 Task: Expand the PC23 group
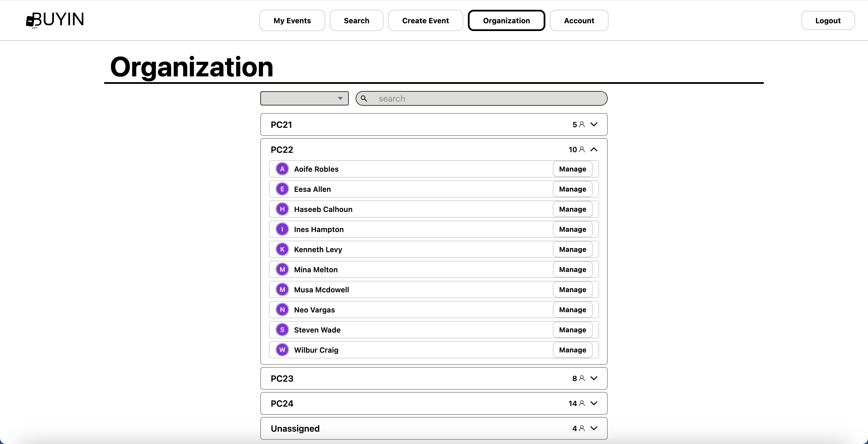click(594, 378)
